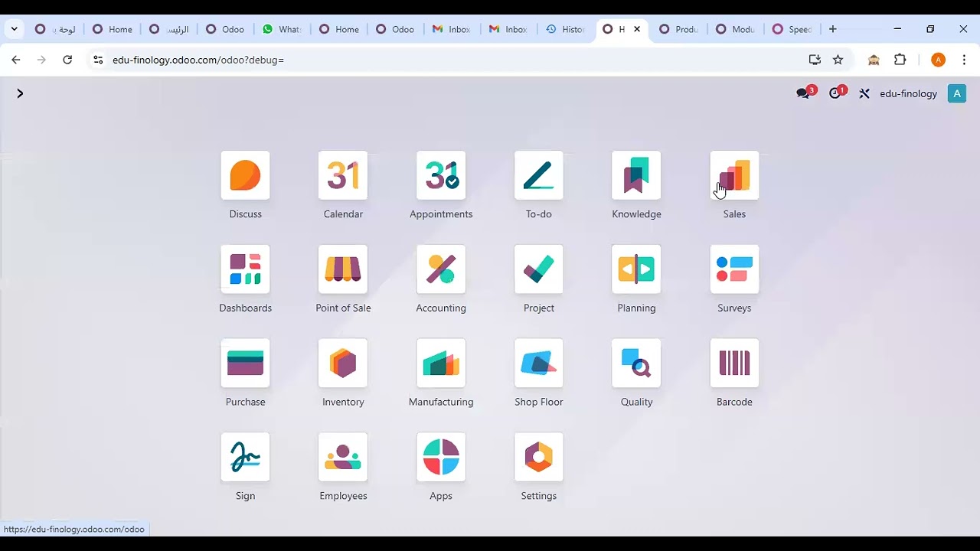Launch the Point of Sale app
The height and width of the screenshot is (551, 980).
343,269
